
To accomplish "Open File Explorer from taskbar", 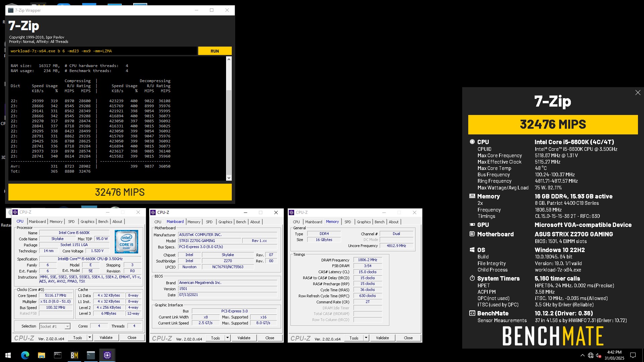I will (x=41, y=355).
